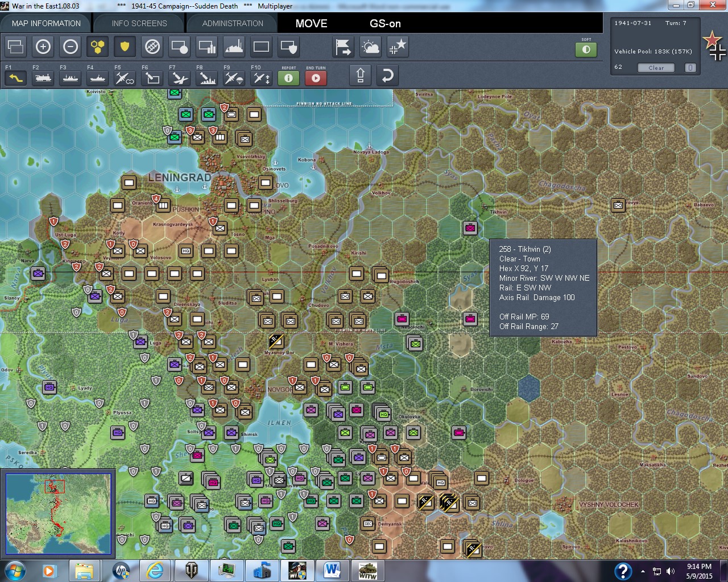The image size is (728, 582).
Task: Toggle the shield unit counters display
Action: coord(125,47)
